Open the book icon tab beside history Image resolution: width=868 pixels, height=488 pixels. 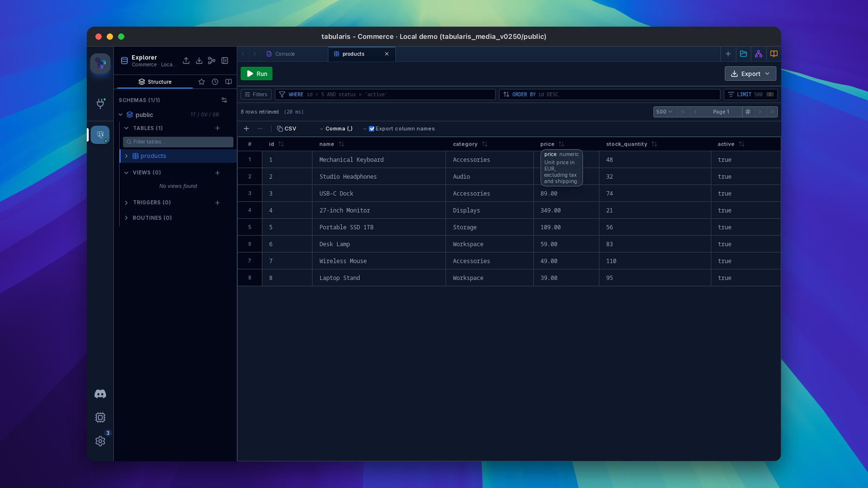click(x=229, y=82)
